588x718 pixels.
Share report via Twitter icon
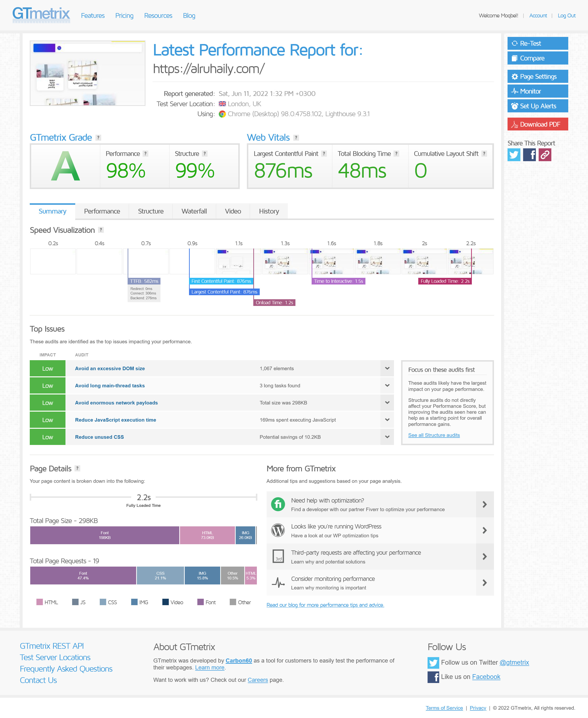click(513, 155)
